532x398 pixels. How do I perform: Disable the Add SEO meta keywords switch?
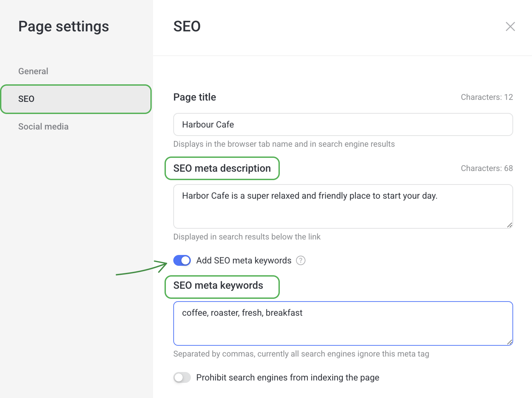click(182, 260)
